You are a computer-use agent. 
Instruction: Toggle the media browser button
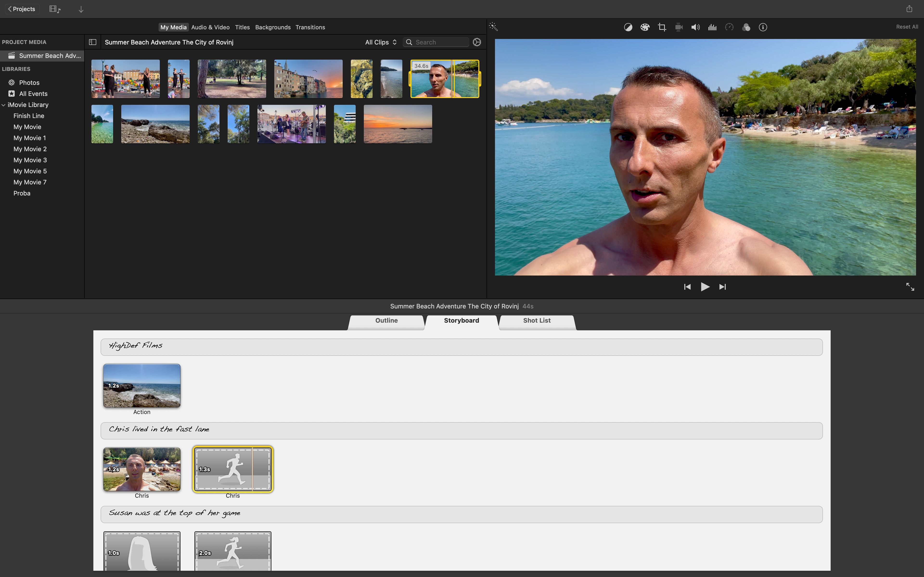(x=55, y=9)
